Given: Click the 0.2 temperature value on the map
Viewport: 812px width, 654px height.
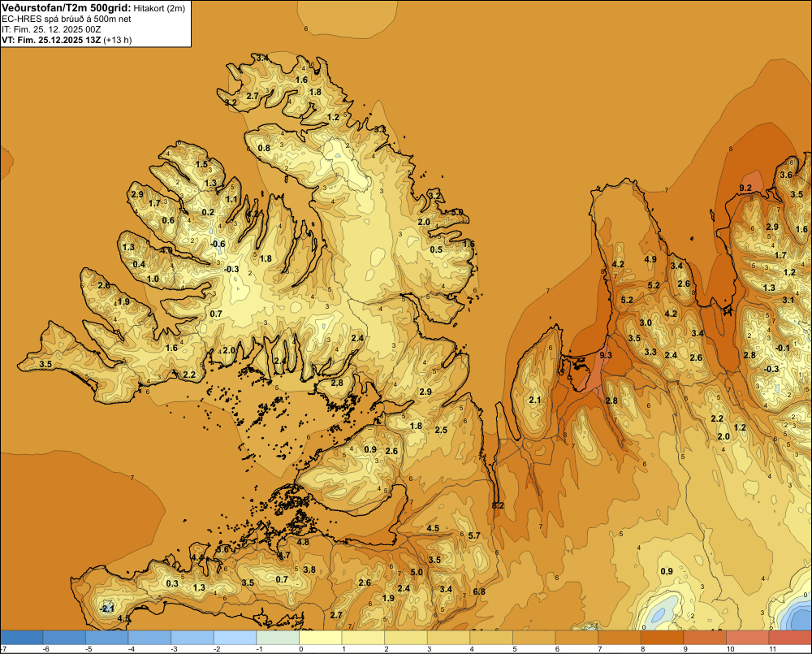Looking at the screenshot, I should [208, 212].
